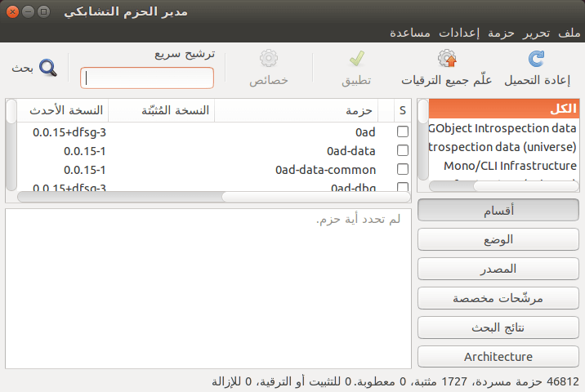The width and height of the screenshot is (585, 392).
Task: Click the Search Results (نتائج البحث) button
Action: (x=498, y=327)
